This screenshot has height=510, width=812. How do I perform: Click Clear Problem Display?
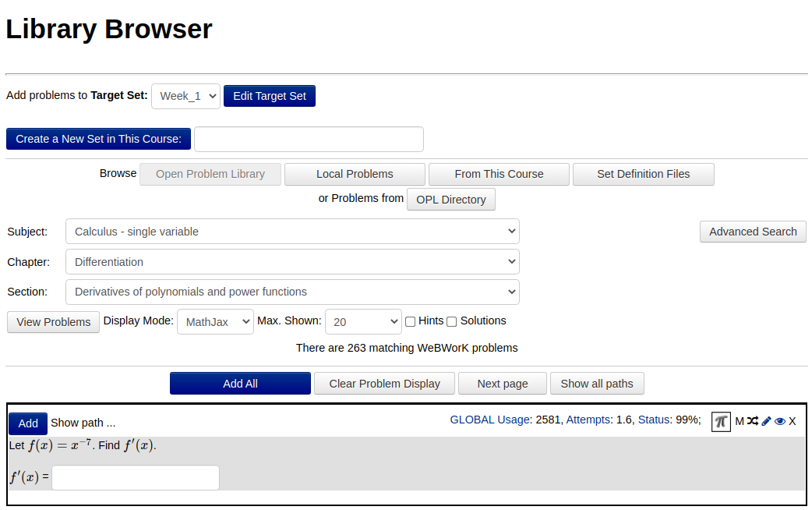[385, 384]
